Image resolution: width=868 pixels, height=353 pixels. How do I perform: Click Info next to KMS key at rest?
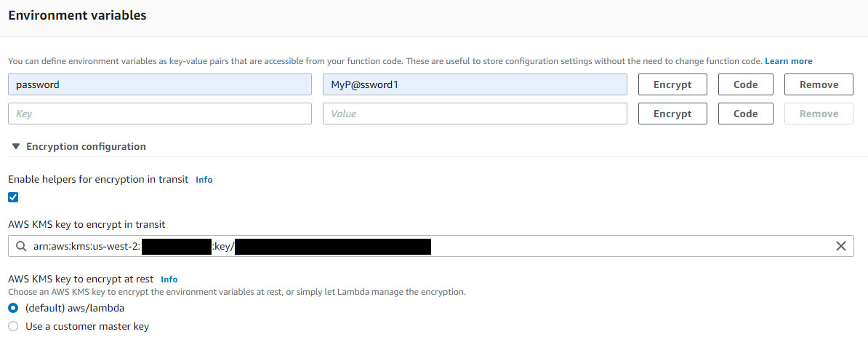click(x=169, y=279)
